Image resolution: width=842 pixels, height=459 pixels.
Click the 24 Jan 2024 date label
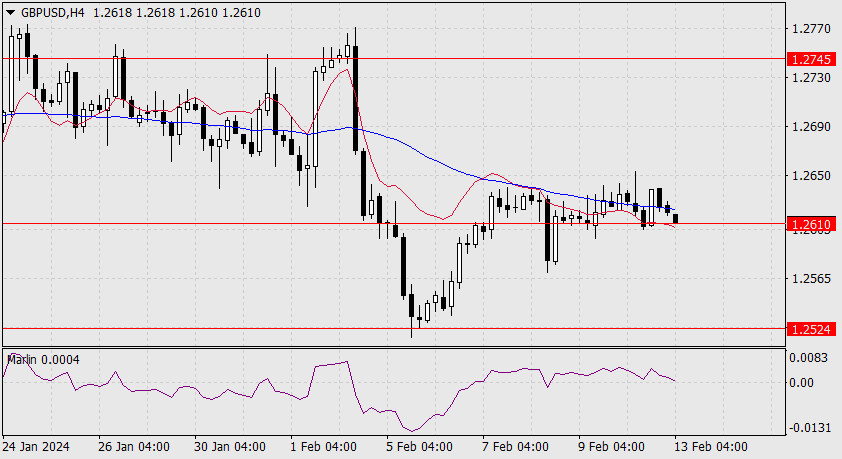(x=36, y=447)
